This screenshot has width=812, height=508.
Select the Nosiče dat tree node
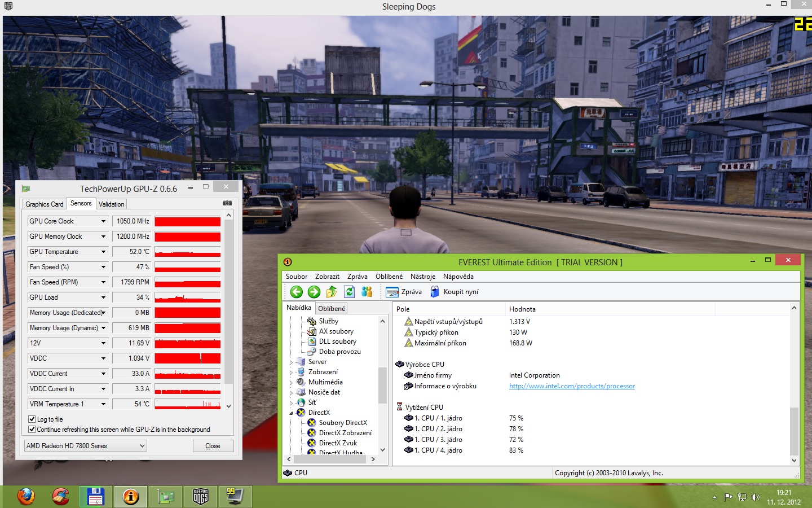[x=324, y=392]
